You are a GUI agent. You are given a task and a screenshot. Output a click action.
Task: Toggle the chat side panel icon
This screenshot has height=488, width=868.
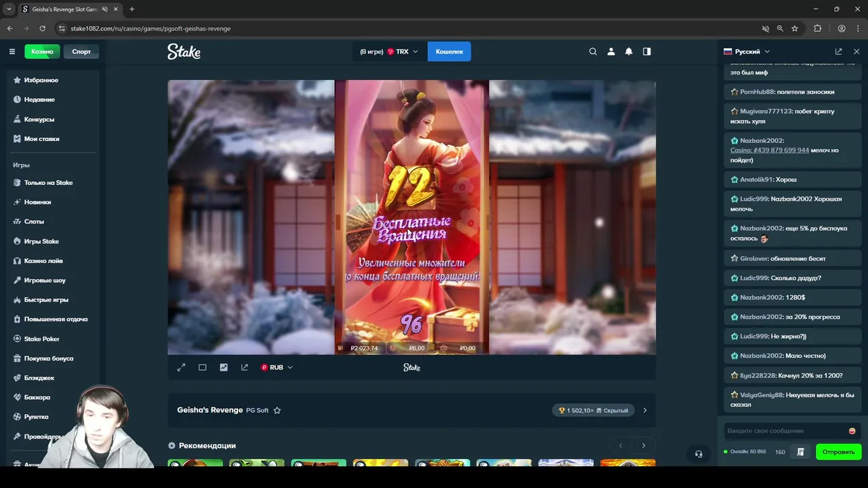tap(647, 52)
